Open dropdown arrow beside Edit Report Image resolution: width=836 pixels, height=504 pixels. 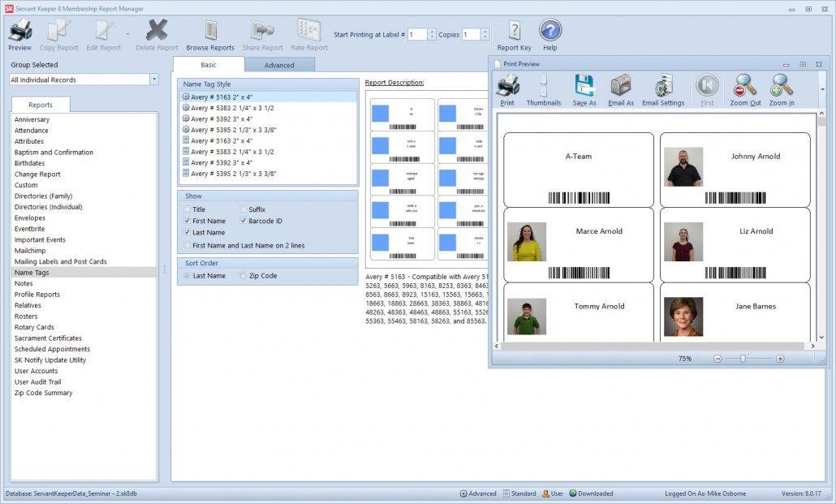[128, 34]
